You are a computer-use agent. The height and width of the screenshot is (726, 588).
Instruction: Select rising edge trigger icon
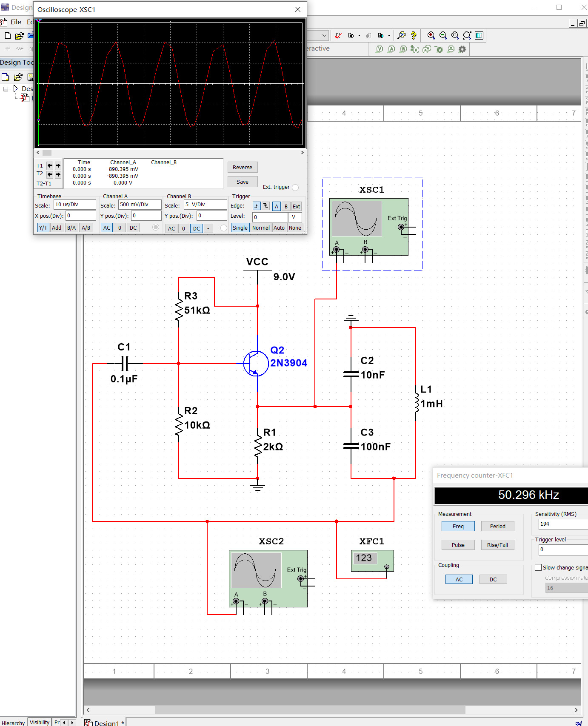[x=257, y=206]
